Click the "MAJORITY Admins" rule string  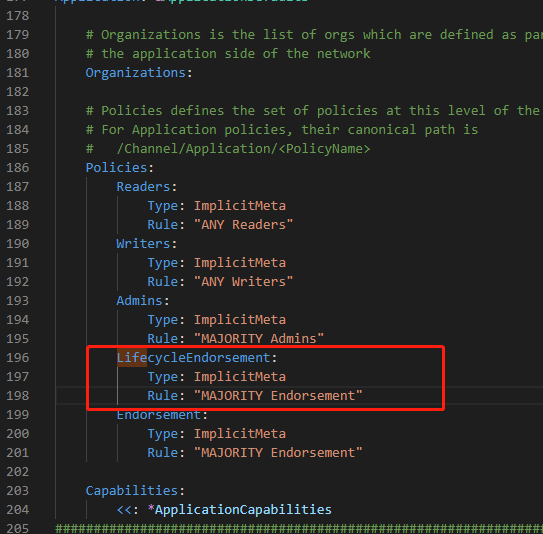click(259, 338)
